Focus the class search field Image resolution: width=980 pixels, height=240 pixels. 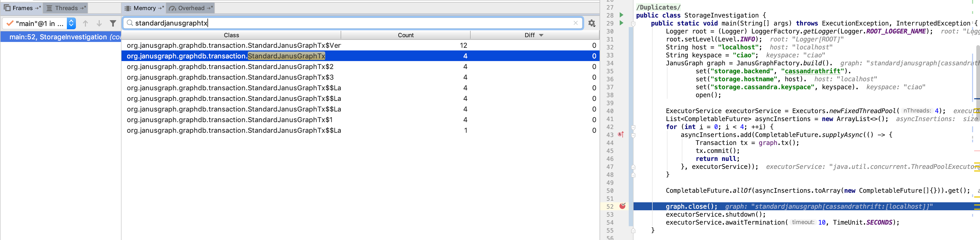pos(353,23)
